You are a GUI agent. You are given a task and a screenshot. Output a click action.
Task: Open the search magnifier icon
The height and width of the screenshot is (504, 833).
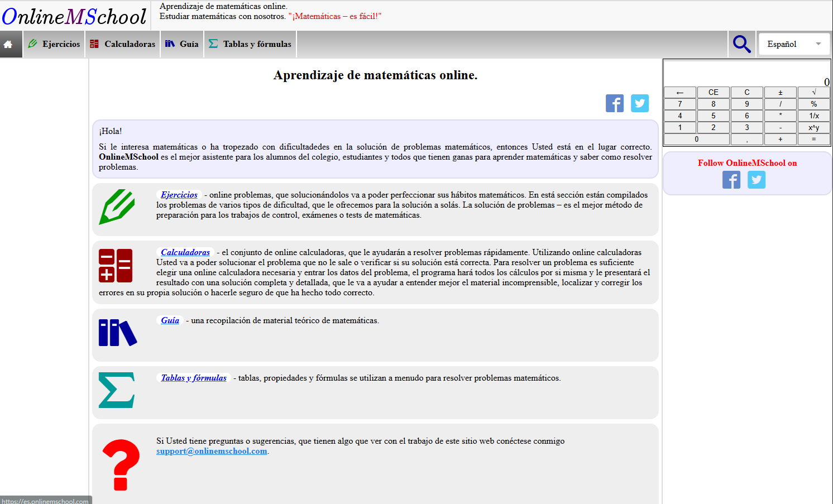pos(741,44)
